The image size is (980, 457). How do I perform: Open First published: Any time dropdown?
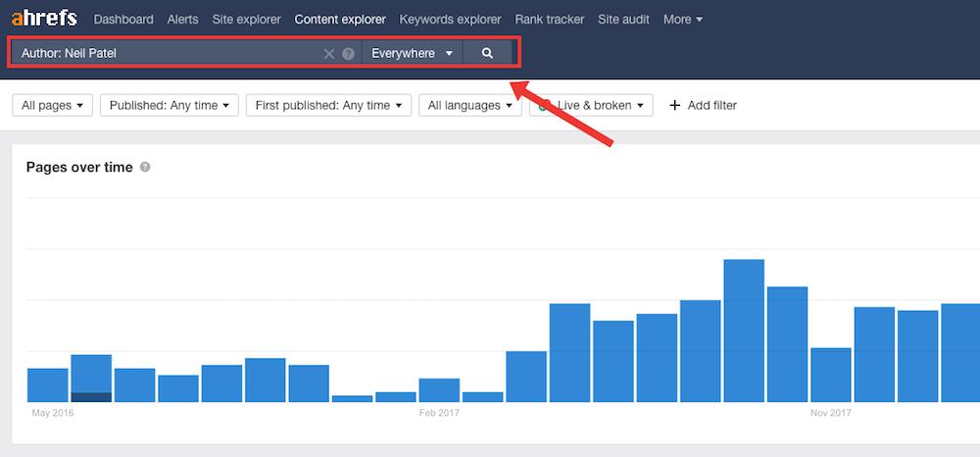click(x=328, y=106)
